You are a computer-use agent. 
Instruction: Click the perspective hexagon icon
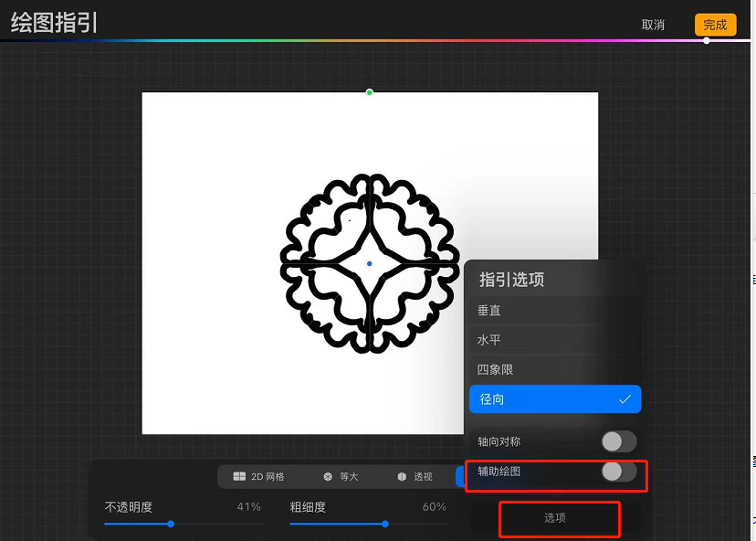pyautogui.click(x=402, y=476)
